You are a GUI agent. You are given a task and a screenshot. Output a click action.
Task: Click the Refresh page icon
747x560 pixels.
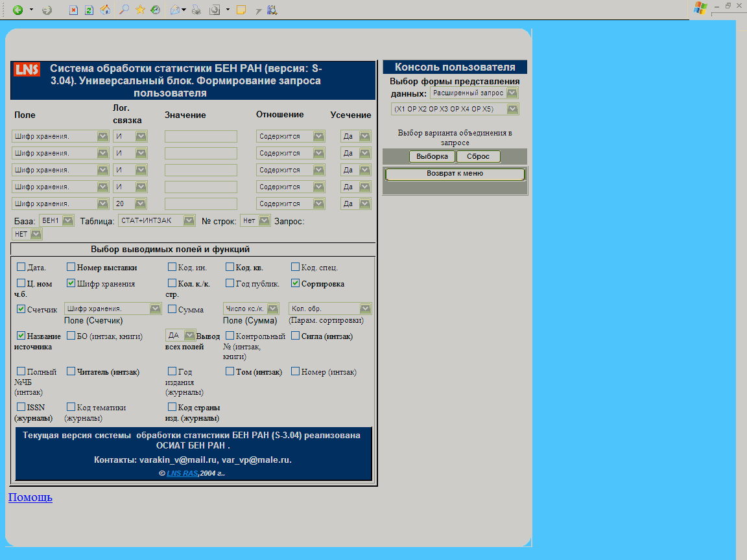pos(89,10)
